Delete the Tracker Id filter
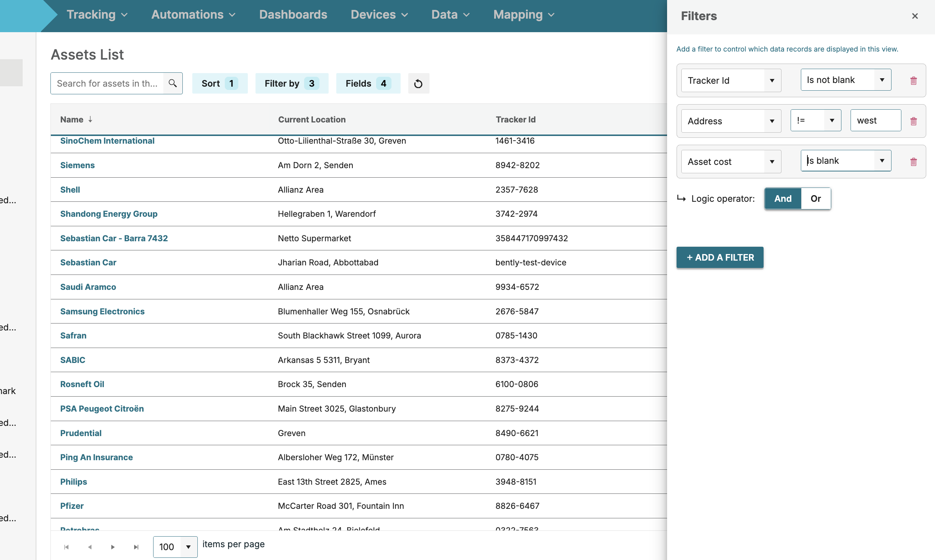Viewport: 935px width, 560px height. click(913, 80)
